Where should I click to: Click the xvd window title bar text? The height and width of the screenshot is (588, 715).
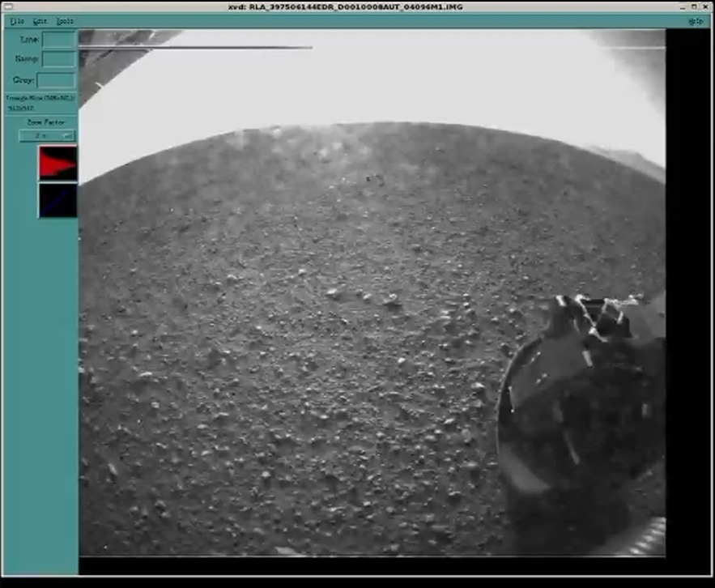357,6
